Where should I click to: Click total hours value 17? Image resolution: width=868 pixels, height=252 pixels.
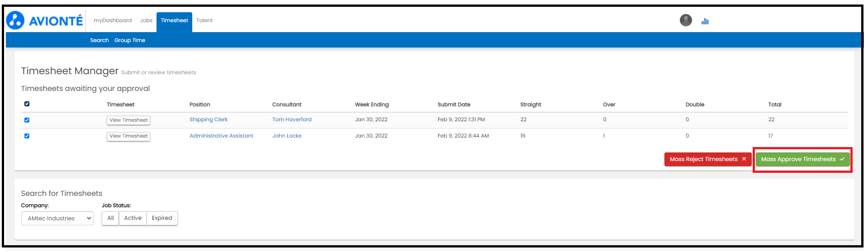point(771,136)
